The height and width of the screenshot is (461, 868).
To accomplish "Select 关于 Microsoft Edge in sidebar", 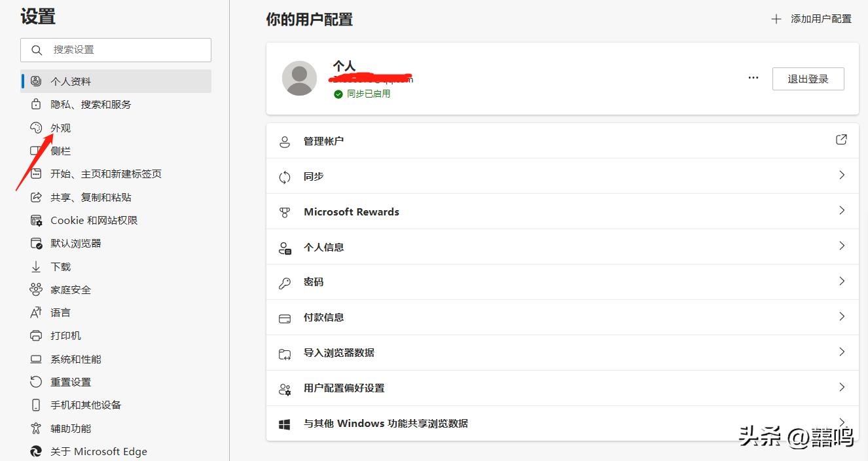I will click(x=98, y=451).
